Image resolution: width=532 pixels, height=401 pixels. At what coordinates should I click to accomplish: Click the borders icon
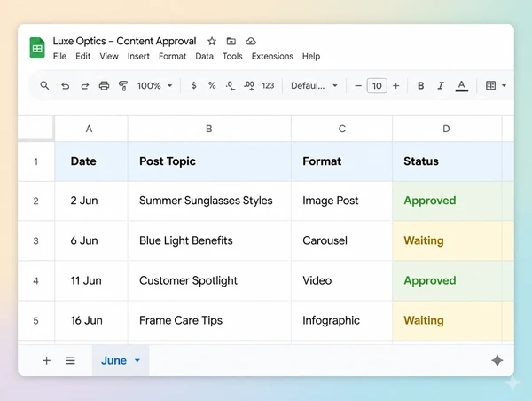(490, 85)
